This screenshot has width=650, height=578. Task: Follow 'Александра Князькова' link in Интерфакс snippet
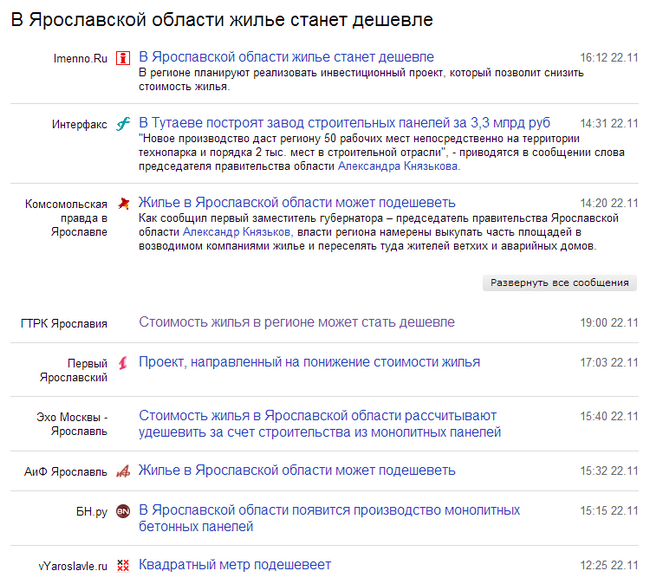tap(398, 166)
